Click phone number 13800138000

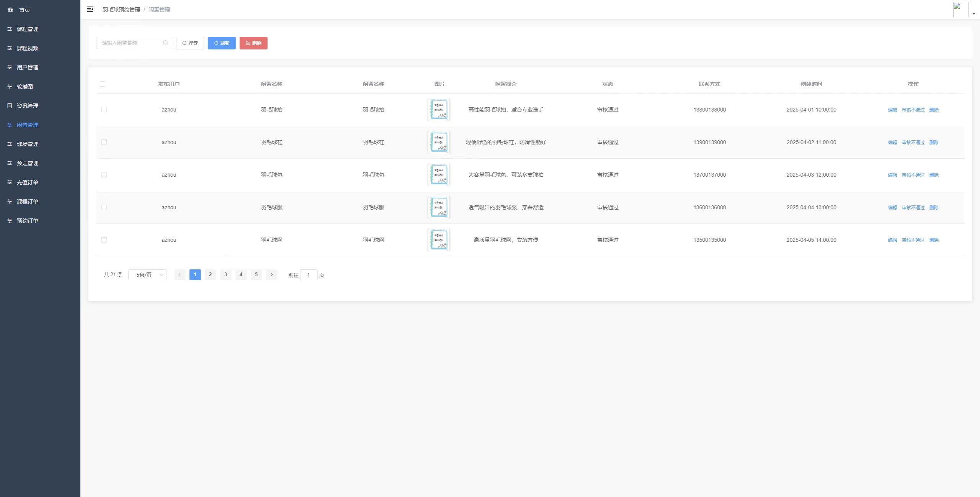pos(709,110)
